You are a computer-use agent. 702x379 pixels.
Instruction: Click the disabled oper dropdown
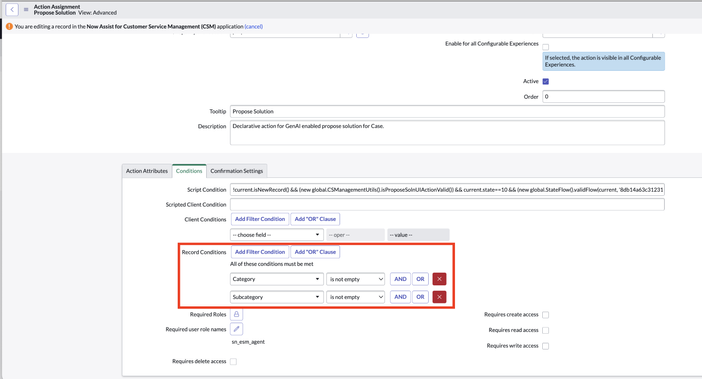pyautogui.click(x=355, y=234)
